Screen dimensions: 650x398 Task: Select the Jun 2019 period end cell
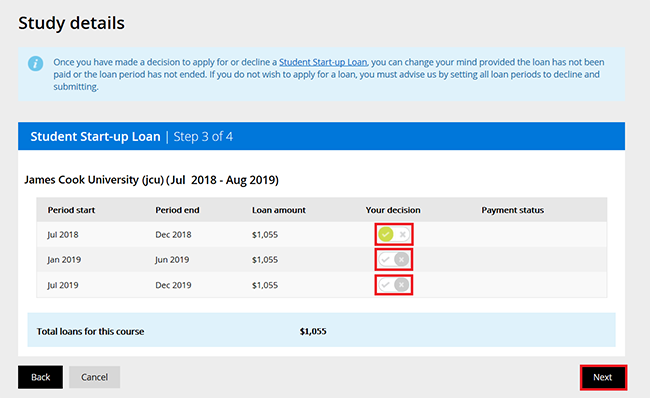pyautogui.click(x=172, y=260)
